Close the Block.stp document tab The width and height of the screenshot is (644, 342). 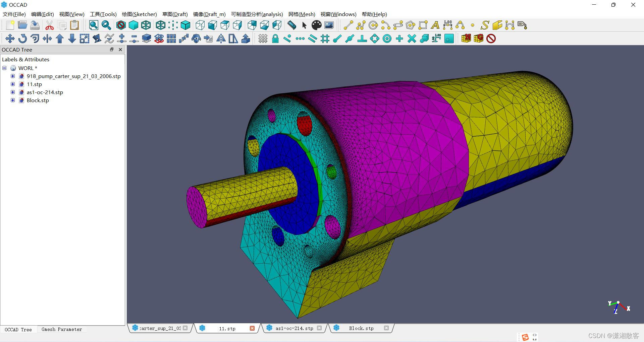[386, 328]
